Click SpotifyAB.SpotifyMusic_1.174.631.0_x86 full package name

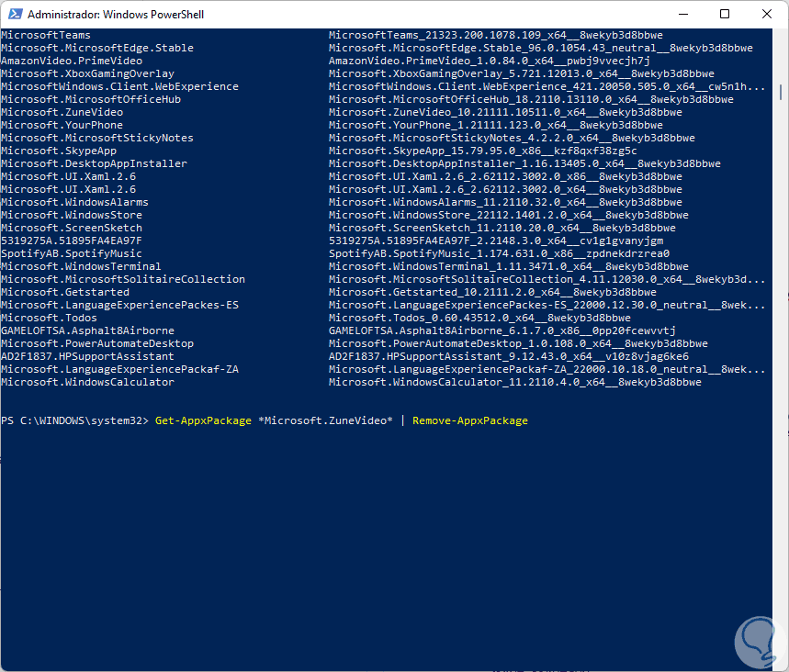[x=499, y=253]
